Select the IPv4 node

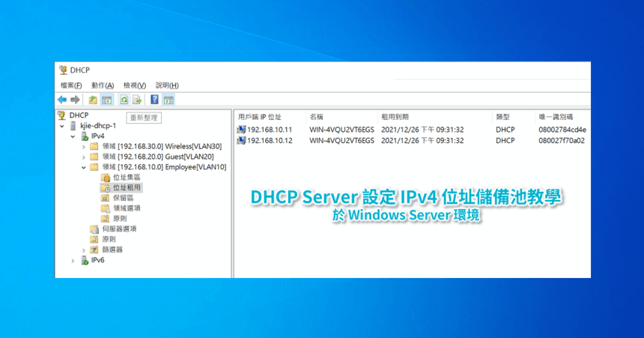click(x=98, y=136)
